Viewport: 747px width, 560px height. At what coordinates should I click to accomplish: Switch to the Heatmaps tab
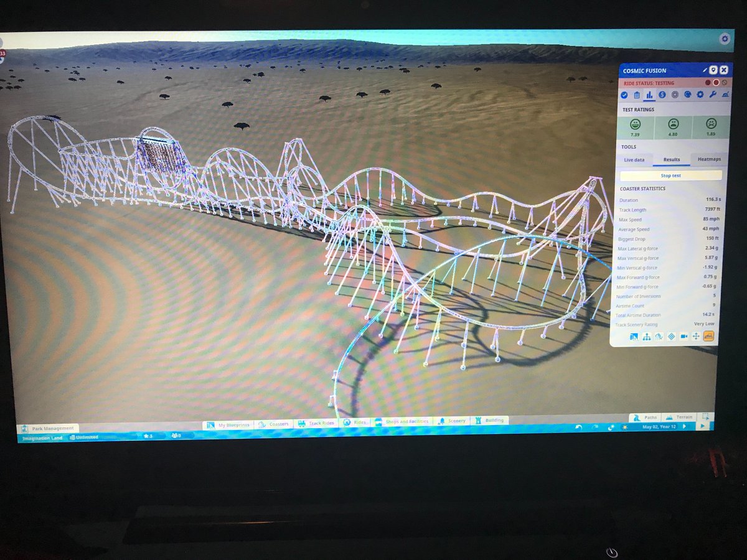(x=710, y=159)
